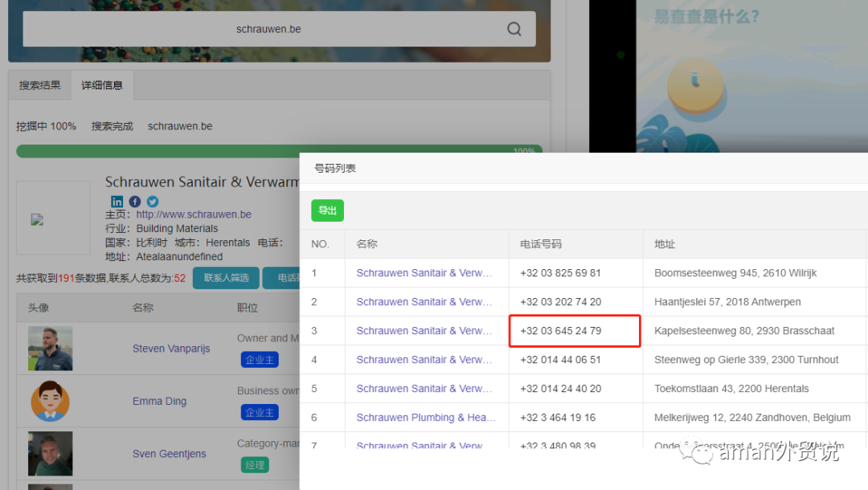Click Steven Vanparijs avatar photo
Screen dimensions: 868x490
[51, 349]
